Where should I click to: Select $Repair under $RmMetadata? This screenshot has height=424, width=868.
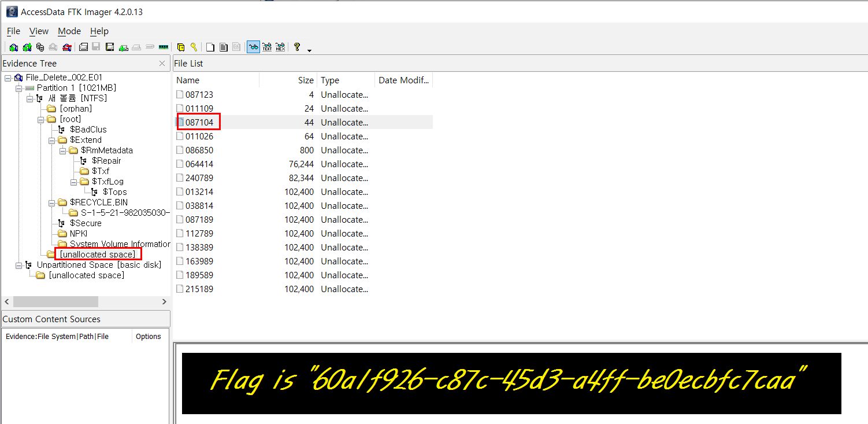tap(106, 161)
